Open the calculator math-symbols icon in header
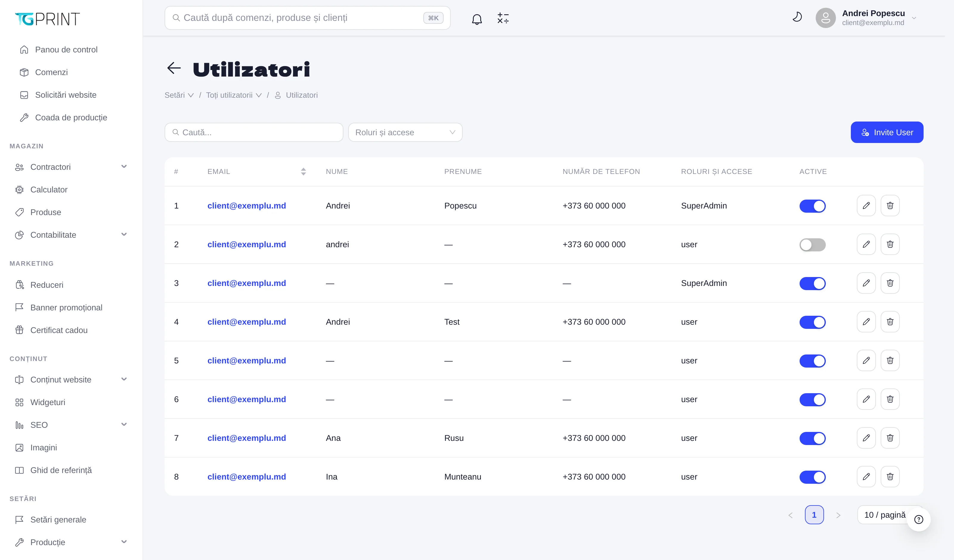The image size is (954, 560). click(503, 18)
